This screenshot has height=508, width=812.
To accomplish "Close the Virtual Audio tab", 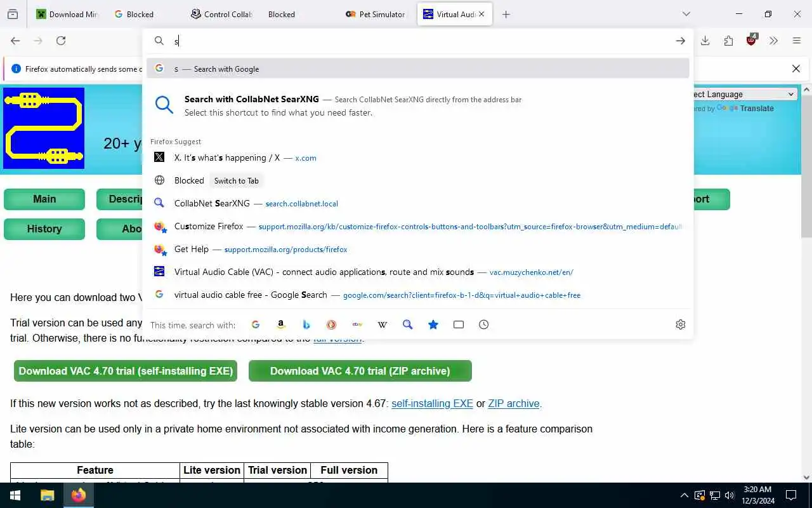I will 482,14.
